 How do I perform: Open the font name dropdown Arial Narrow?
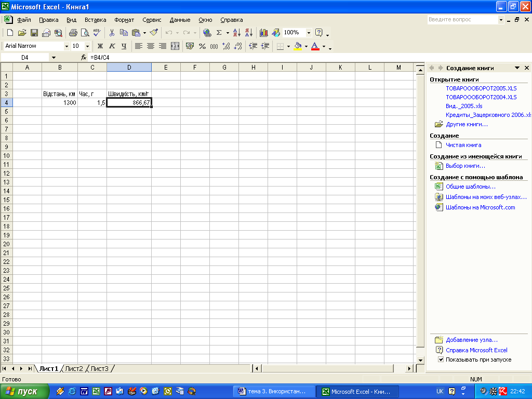click(x=66, y=46)
